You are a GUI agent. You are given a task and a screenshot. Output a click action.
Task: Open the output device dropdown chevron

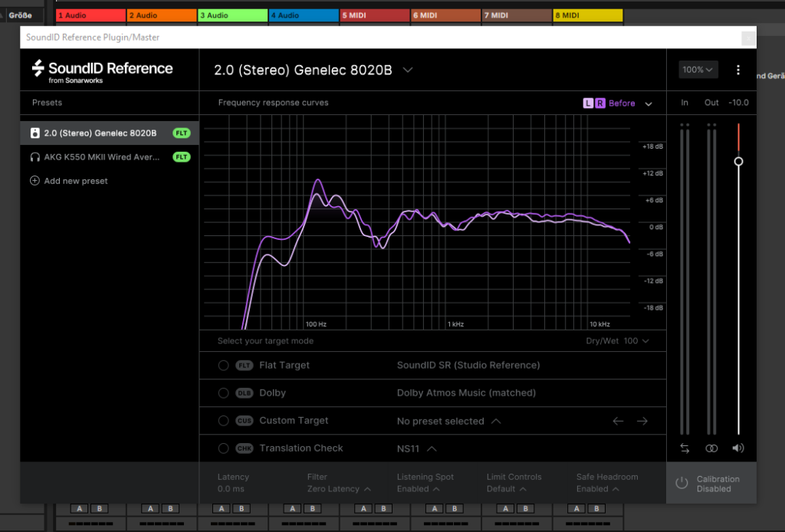pos(408,70)
